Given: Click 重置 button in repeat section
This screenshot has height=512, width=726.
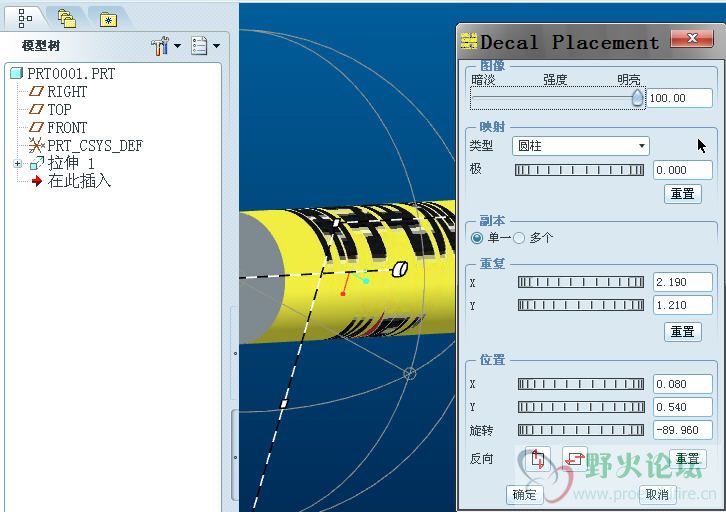Looking at the screenshot, I should point(682,332).
